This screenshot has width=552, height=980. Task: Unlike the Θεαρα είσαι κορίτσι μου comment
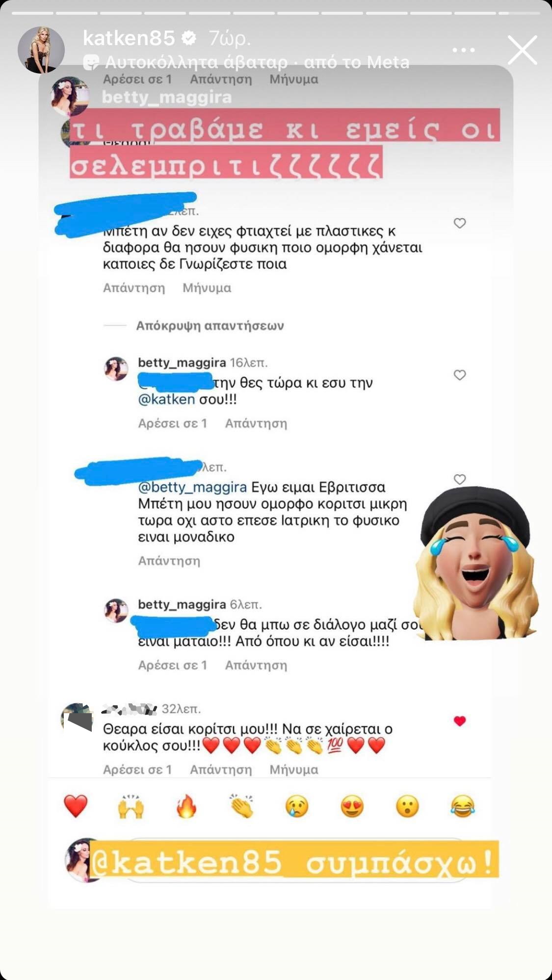click(x=460, y=721)
